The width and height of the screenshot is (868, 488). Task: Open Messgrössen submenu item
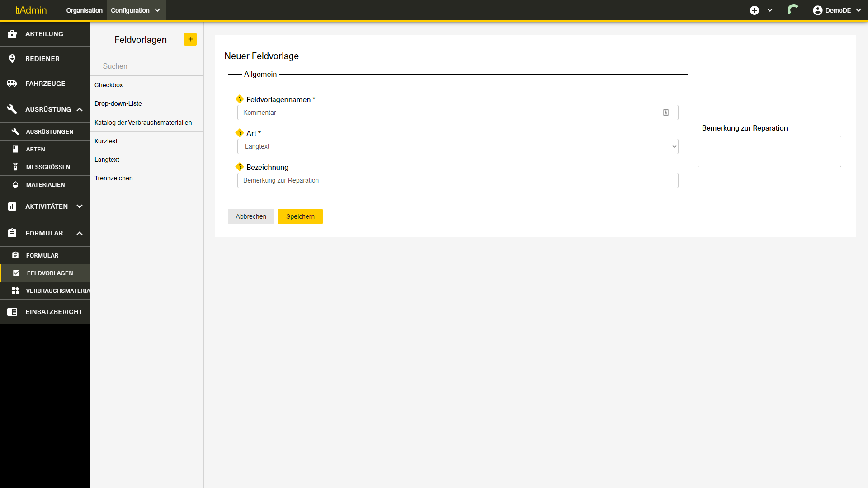click(x=45, y=167)
